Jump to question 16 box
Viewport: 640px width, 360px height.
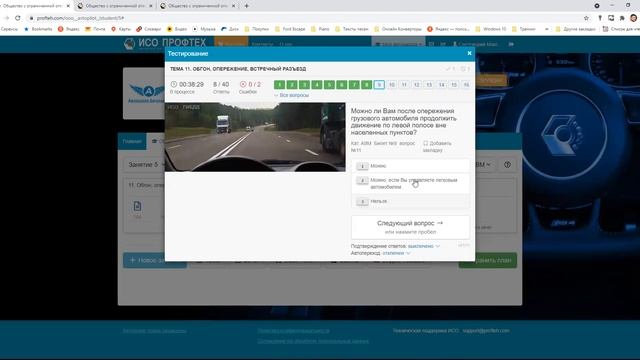click(x=466, y=84)
